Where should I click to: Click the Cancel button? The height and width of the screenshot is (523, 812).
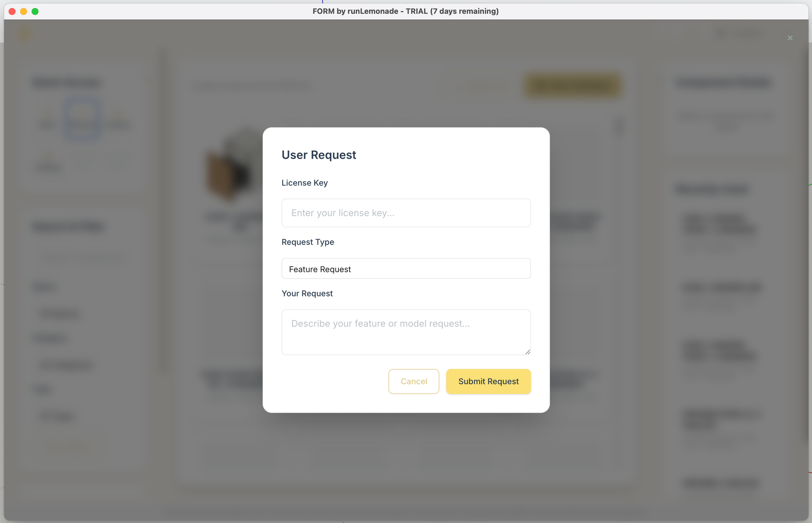pos(414,381)
